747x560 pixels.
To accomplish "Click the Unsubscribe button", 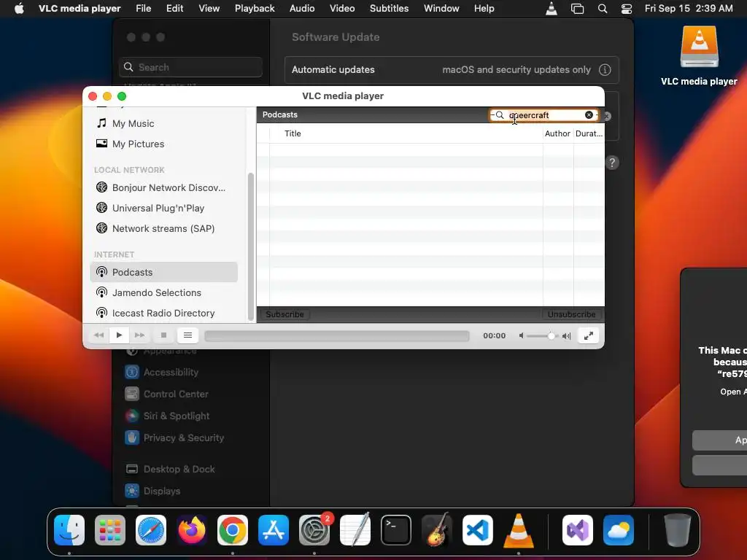I will pyautogui.click(x=571, y=314).
